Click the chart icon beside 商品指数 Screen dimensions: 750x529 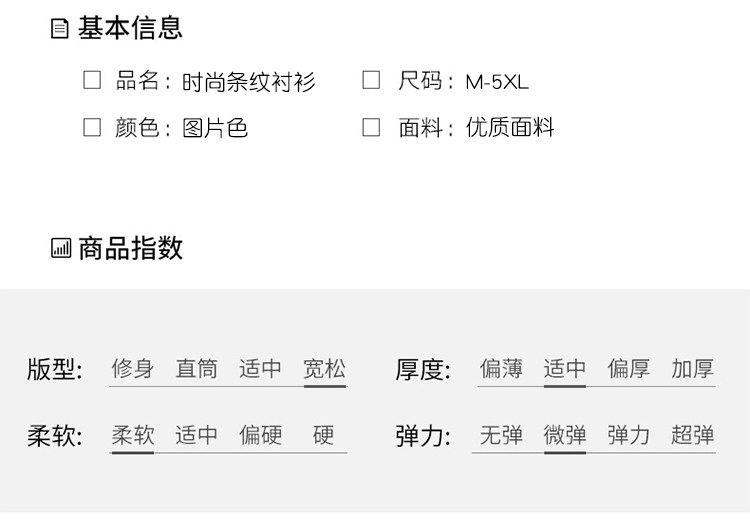[x=61, y=248]
